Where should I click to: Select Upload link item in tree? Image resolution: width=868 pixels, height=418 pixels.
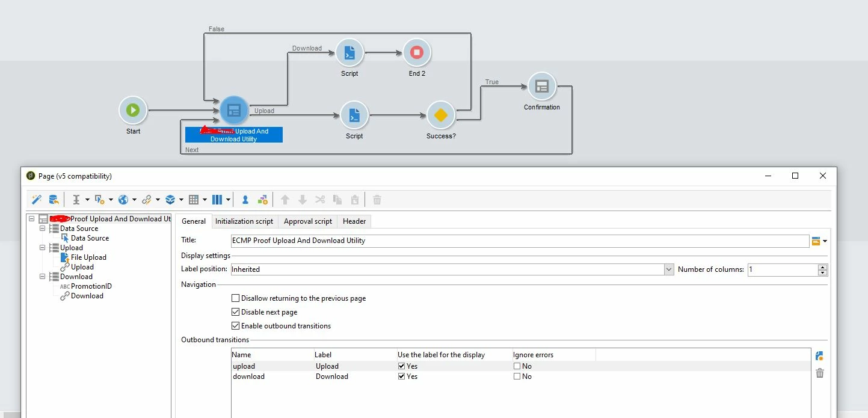click(x=82, y=267)
